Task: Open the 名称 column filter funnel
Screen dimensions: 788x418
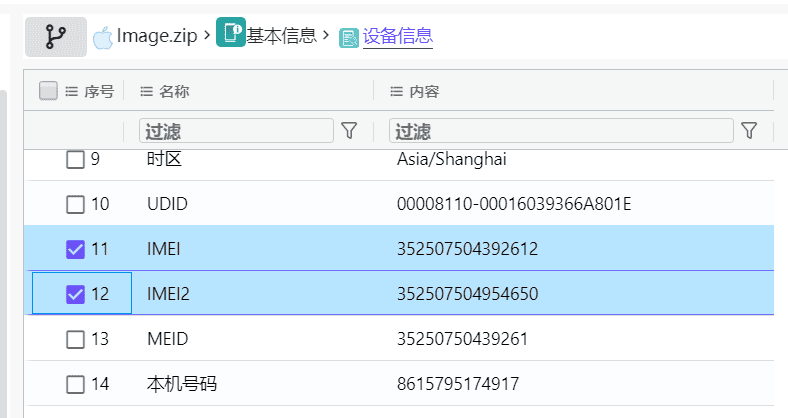Action: [349, 131]
